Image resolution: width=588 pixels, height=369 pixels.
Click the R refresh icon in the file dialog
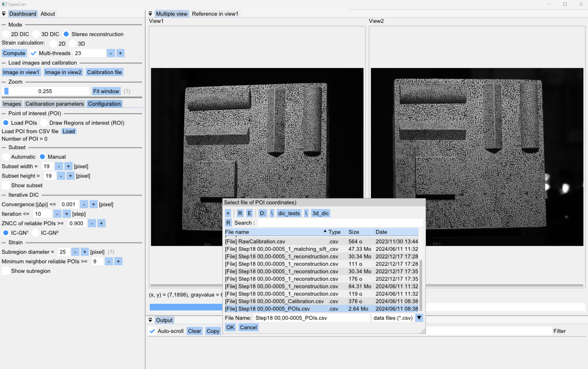[240, 213]
